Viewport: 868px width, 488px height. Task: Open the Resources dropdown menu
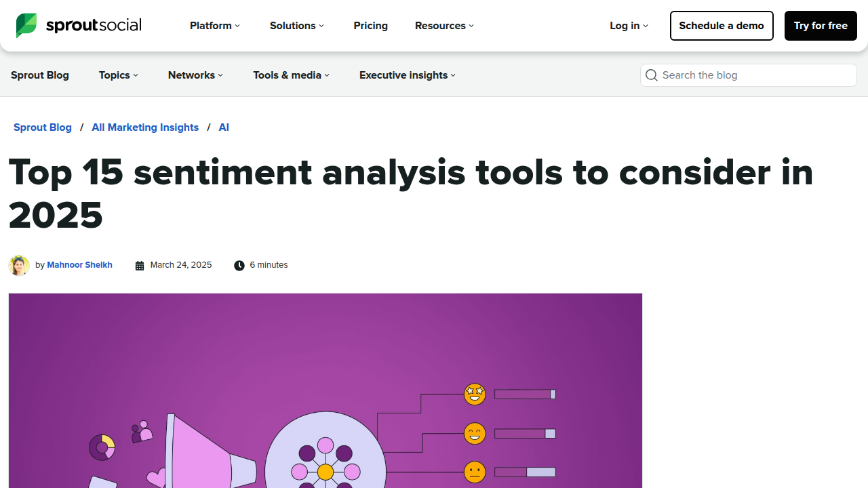pyautogui.click(x=444, y=26)
